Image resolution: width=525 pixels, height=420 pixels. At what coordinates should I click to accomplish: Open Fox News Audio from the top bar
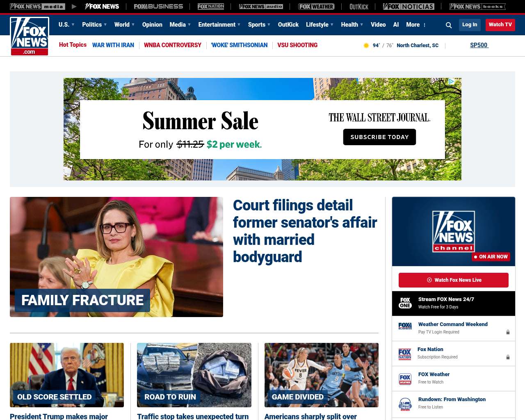click(261, 7)
